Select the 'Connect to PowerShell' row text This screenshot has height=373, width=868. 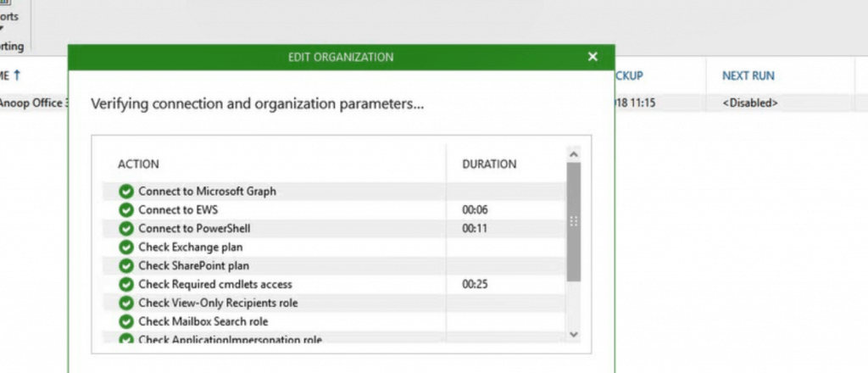click(x=194, y=229)
